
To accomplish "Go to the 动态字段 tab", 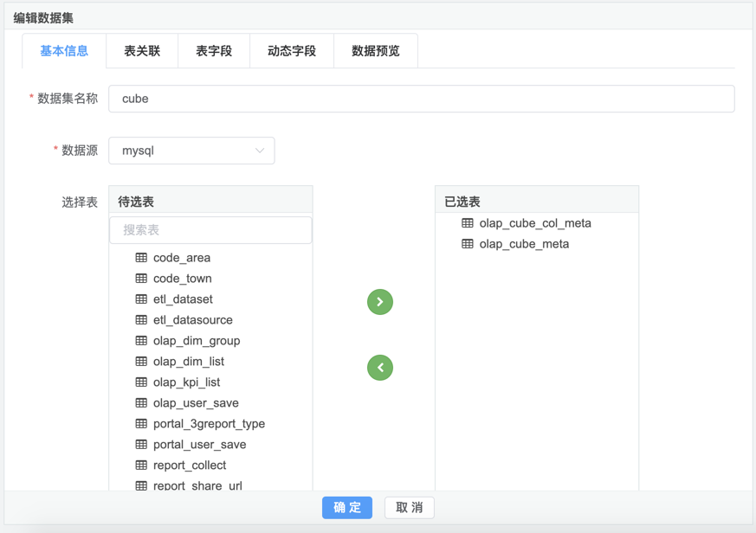I will (292, 51).
